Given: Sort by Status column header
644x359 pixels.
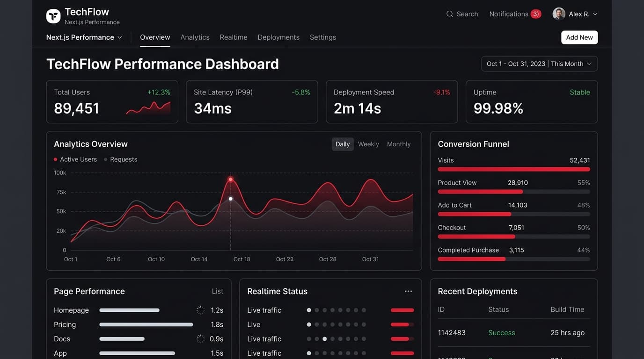Looking at the screenshot, I should point(498,309).
